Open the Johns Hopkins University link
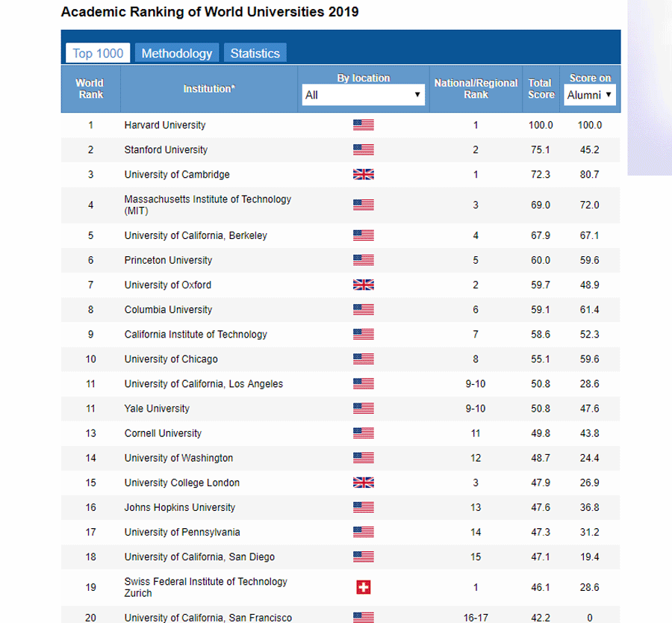This screenshot has height=623, width=672. point(179,507)
